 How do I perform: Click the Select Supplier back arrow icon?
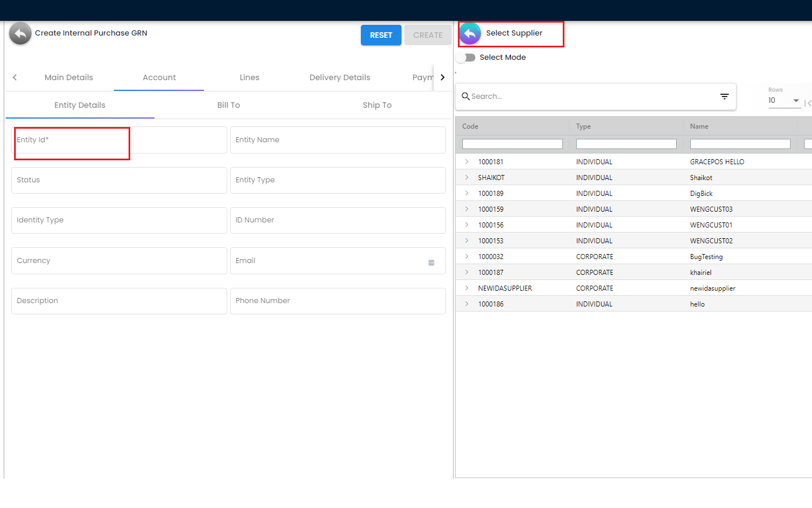470,34
